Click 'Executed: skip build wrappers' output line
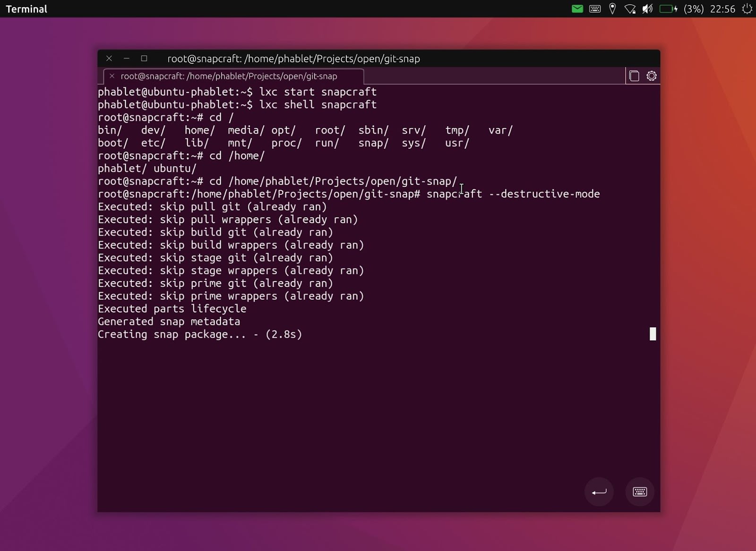Screen dimensions: 756x551 [x=231, y=245]
